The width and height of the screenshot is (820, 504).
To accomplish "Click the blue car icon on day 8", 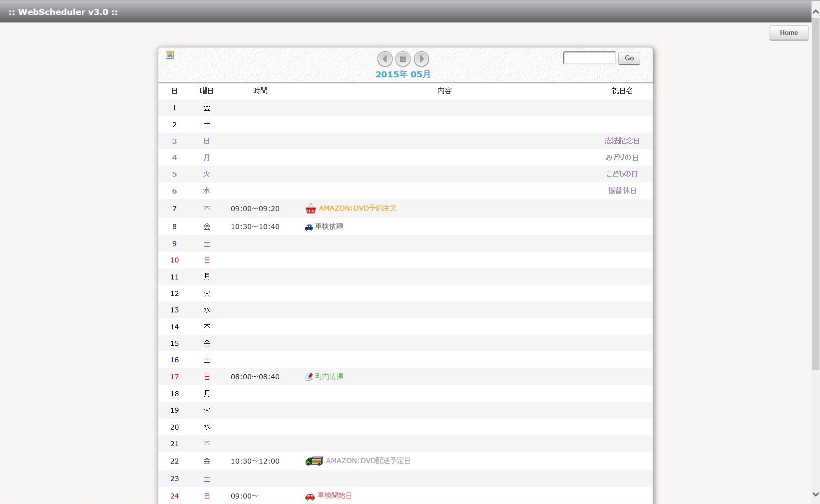I will click(x=309, y=227).
